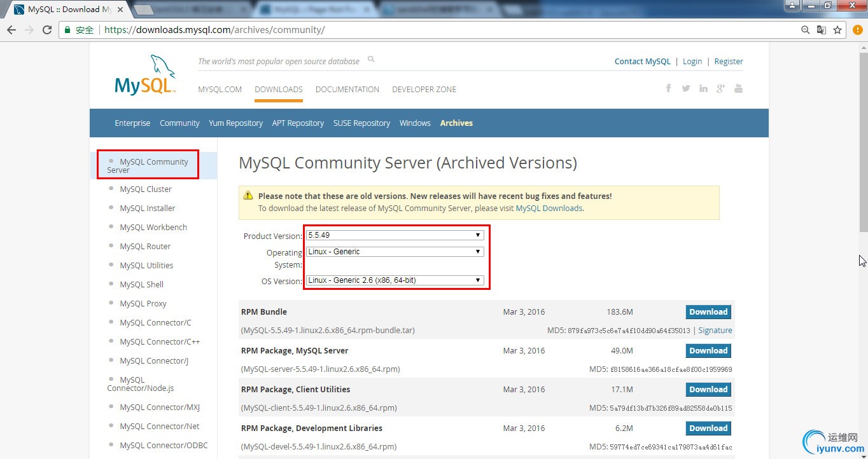Select MySQL Proxy in sidebar
Screen dimensions: 868x459
click(143, 304)
